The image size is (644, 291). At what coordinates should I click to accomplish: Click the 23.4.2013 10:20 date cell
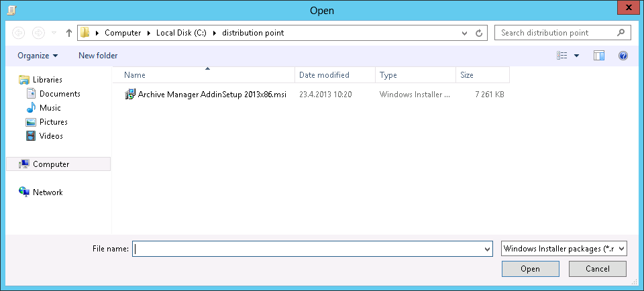click(x=325, y=95)
